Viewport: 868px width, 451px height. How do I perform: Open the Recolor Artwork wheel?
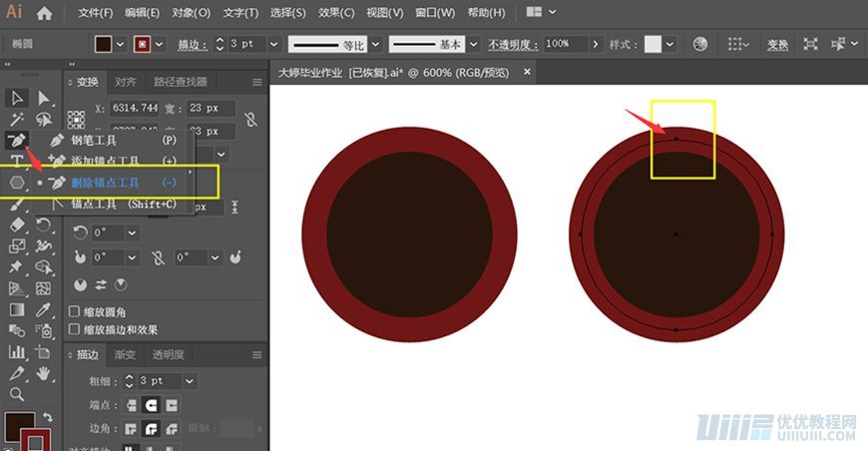coord(700,44)
